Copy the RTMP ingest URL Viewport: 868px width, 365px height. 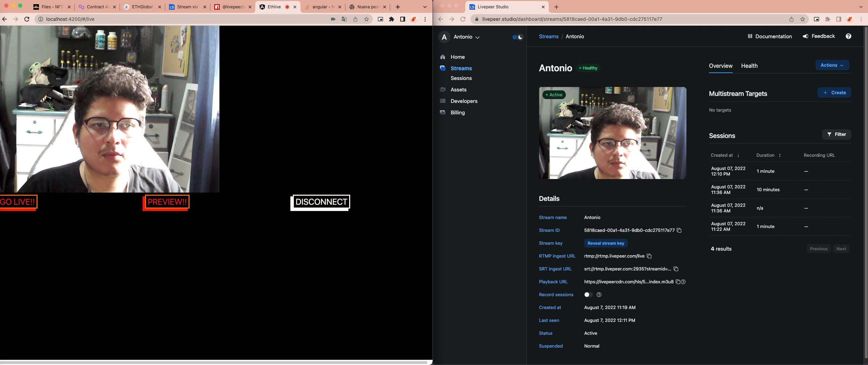pos(649,256)
